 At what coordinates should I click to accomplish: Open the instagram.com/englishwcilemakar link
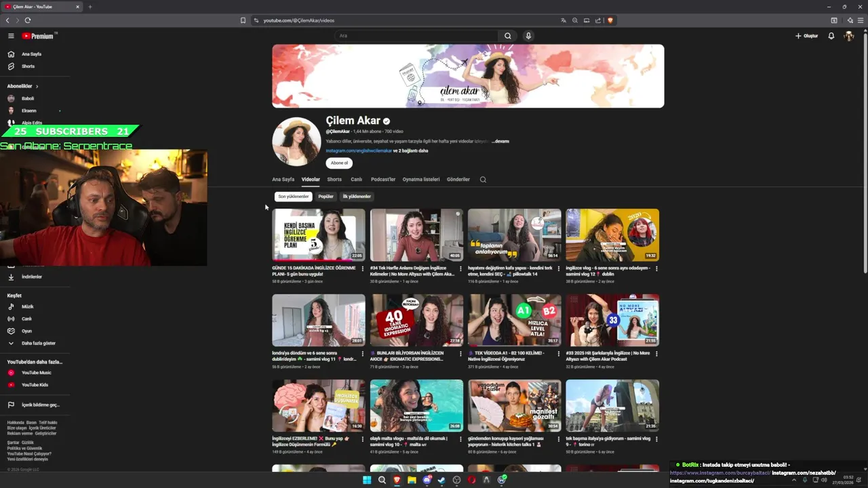pos(359,150)
